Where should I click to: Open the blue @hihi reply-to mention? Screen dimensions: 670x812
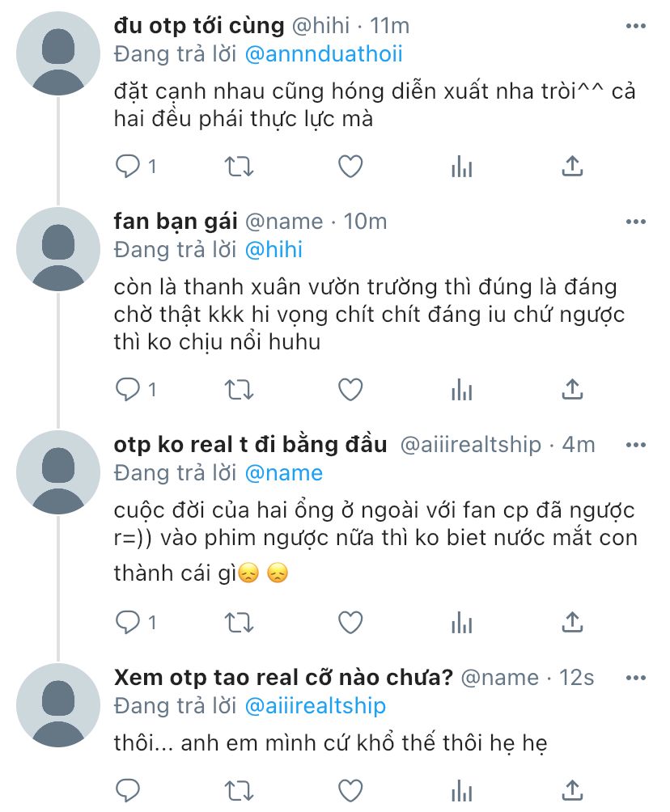click(x=274, y=250)
